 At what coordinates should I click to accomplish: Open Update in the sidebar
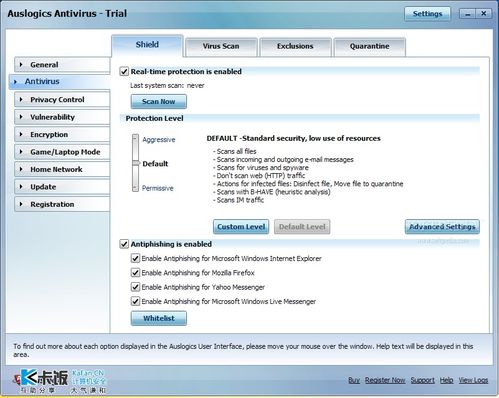pyautogui.click(x=62, y=187)
